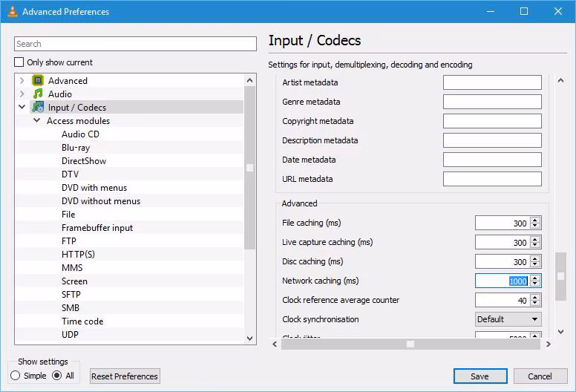Screen dimensions: 576x392
Task: Collapse the Access modules tree node
Action: [x=36, y=121]
